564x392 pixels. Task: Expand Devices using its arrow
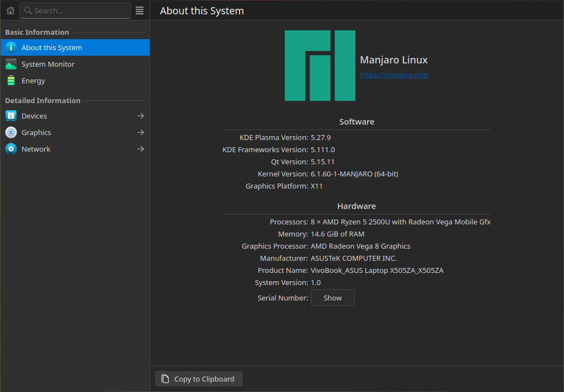tap(141, 116)
